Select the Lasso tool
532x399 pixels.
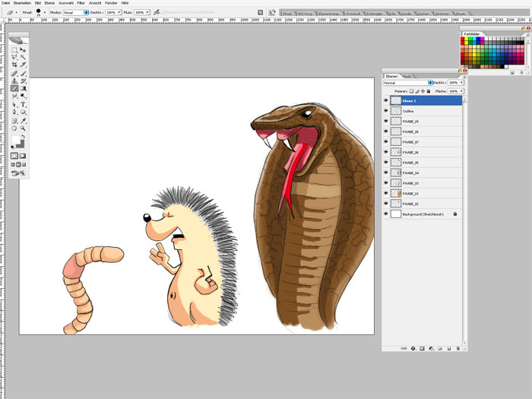(x=14, y=57)
